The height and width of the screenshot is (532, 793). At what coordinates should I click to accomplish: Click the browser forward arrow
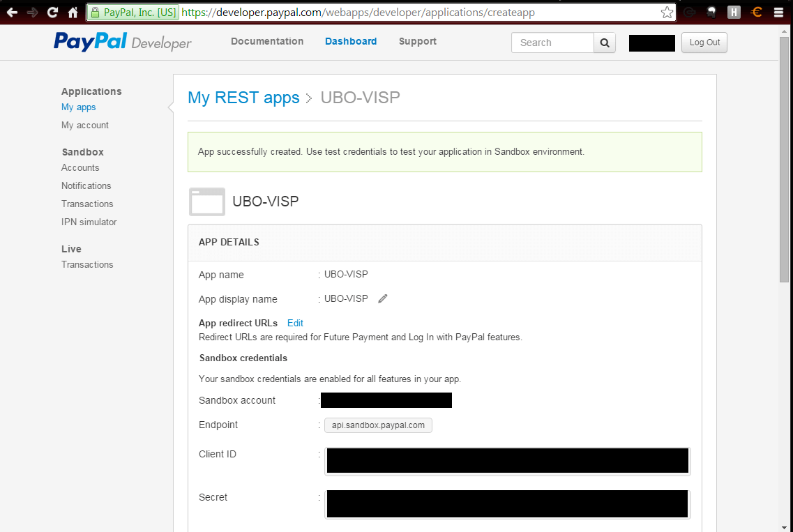click(x=32, y=12)
